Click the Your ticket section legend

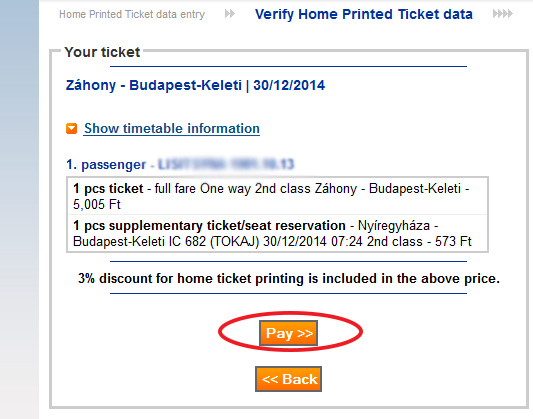[x=102, y=52]
